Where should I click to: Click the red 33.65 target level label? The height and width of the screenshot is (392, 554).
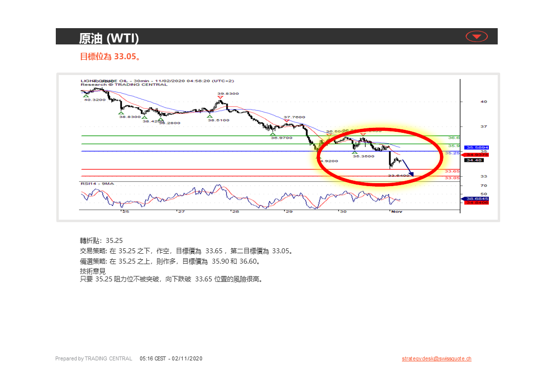click(452, 171)
